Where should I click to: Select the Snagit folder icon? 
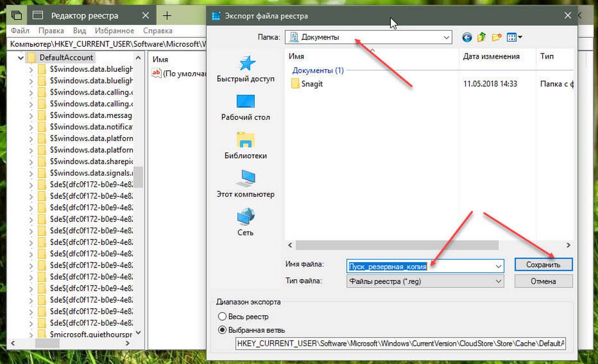[295, 84]
